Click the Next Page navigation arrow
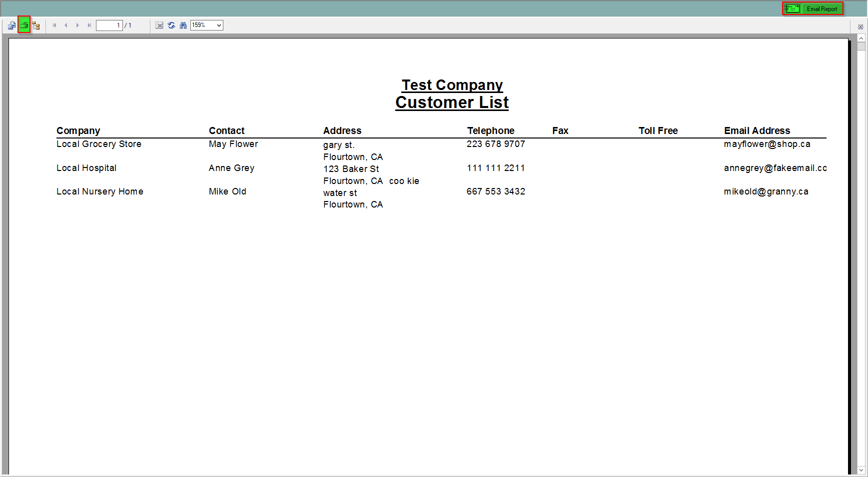 (x=77, y=25)
